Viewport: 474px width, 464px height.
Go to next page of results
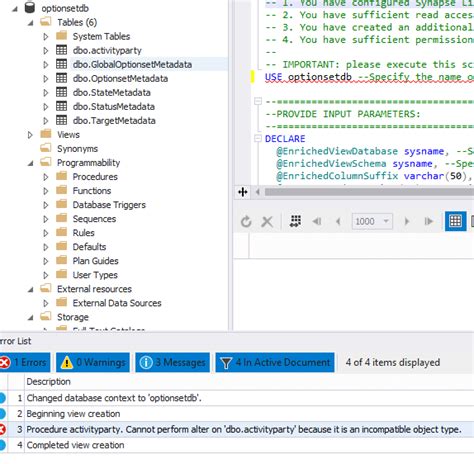pyautogui.click(x=407, y=221)
